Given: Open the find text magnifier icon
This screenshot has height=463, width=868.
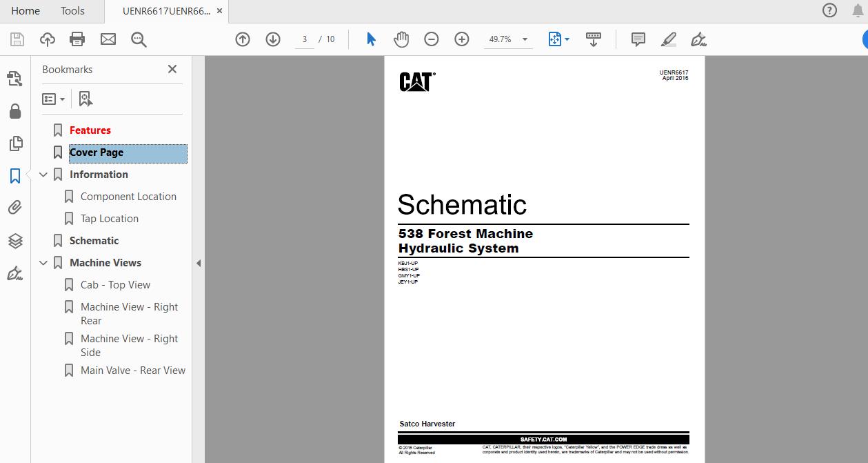Looking at the screenshot, I should 139,39.
